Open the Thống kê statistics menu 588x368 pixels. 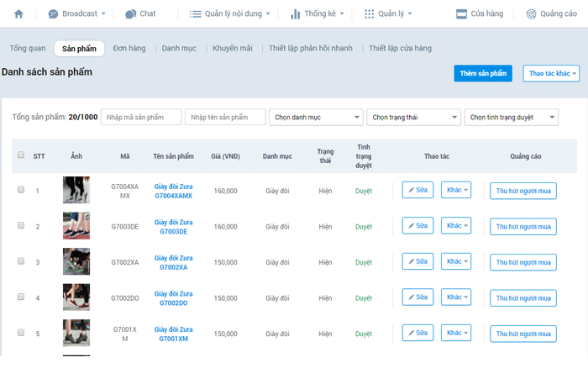pyautogui.click(x=318, y=13)
